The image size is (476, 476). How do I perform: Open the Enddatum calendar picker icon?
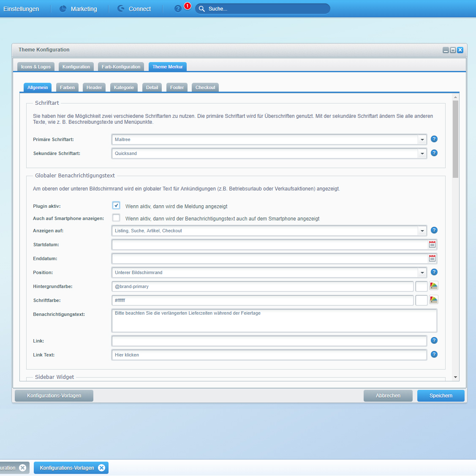(x=432, y=258)
